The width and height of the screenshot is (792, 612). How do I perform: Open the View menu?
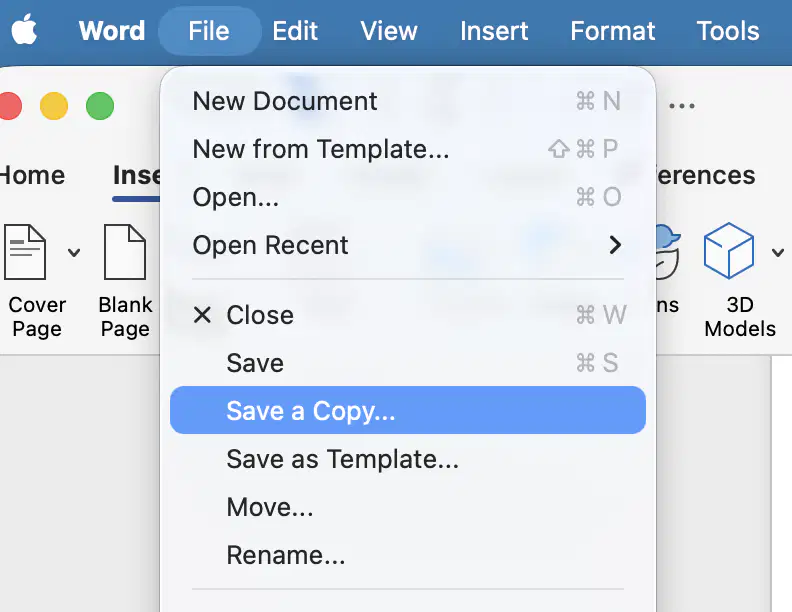point(388,31)
